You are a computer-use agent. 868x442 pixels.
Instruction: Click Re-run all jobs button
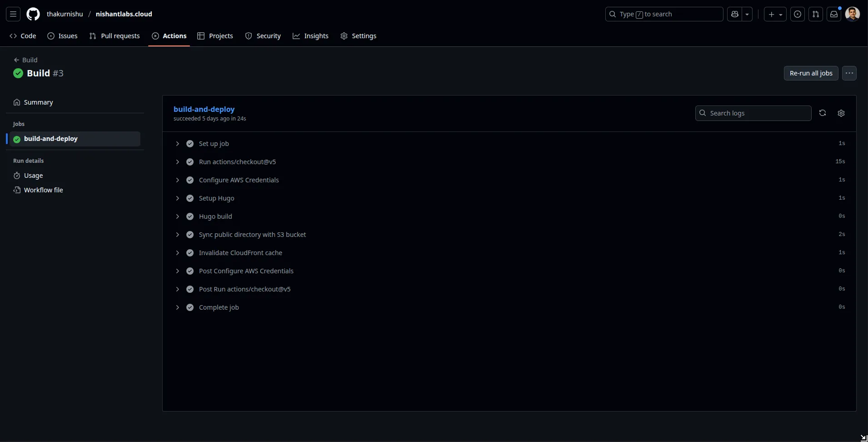click(810, 73)
